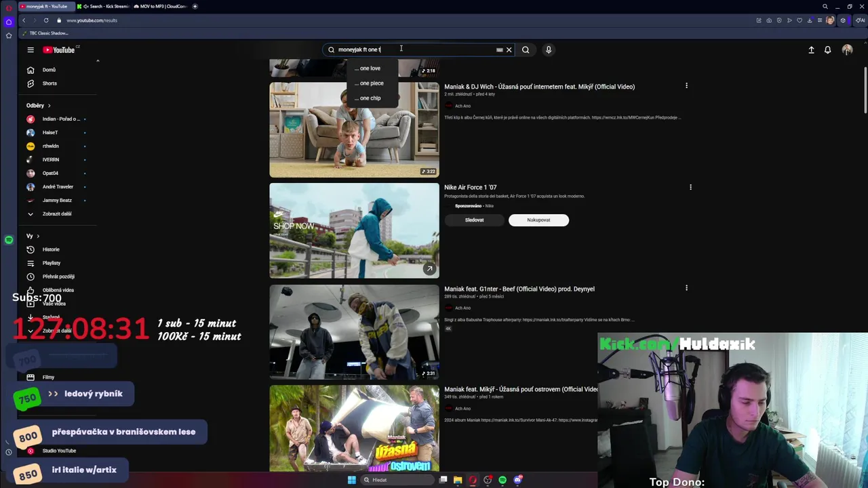Open Jammy Beatz subscription channel

pos(58,200)
